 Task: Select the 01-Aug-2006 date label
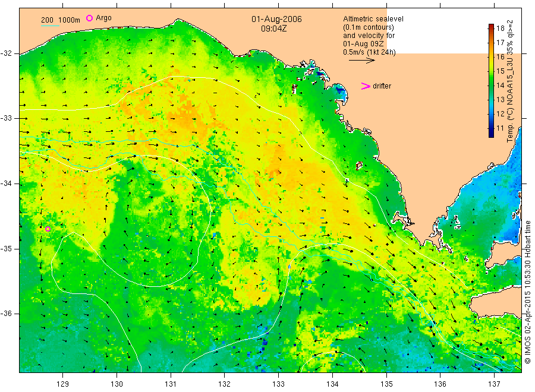[x=276, y=19]
